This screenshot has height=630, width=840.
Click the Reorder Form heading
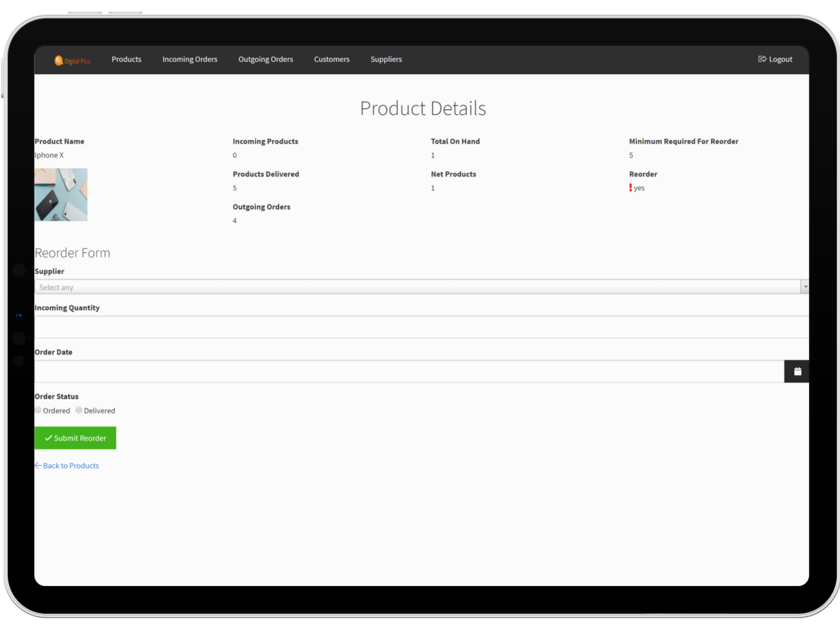(72, 253)
